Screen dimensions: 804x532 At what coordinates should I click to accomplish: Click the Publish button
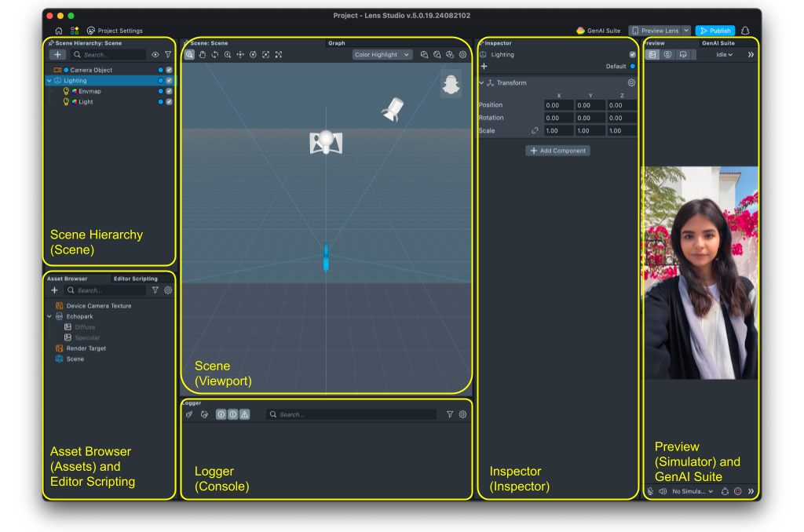(715, 31)
